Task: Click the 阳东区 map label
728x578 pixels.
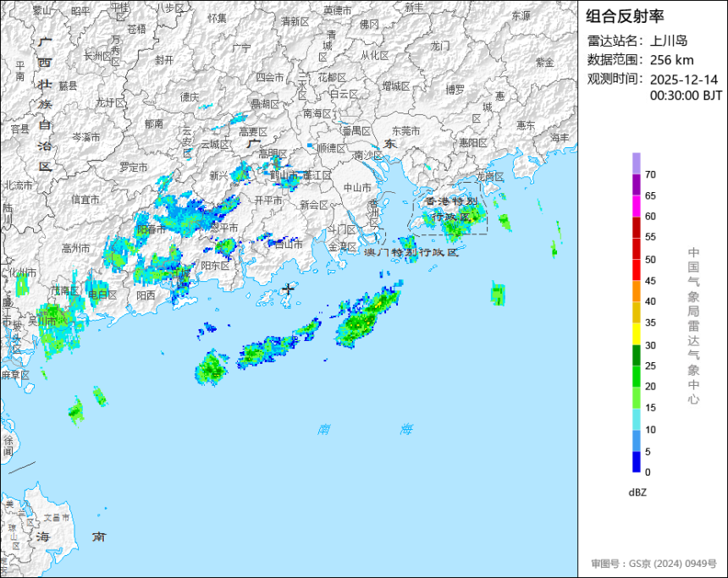Action: 215,266
